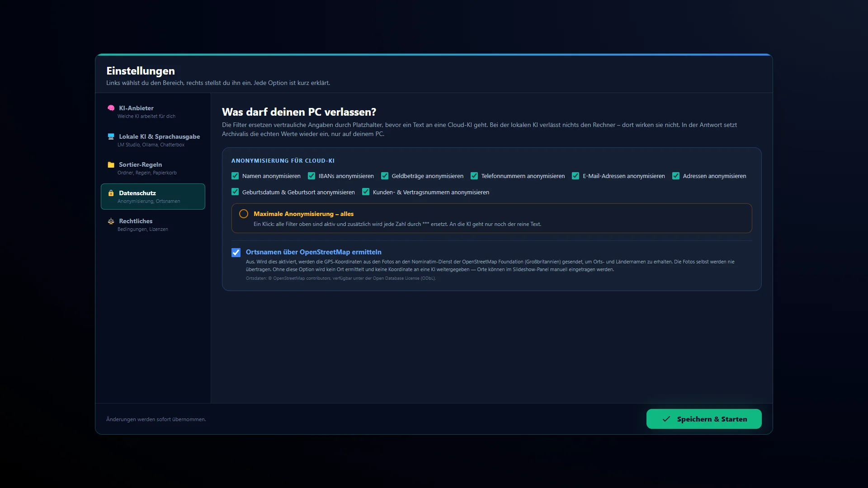Click the Welche KI arbeitet für dich subtitle
Viewport: 868px width, 488px height.
click(146, 116)
